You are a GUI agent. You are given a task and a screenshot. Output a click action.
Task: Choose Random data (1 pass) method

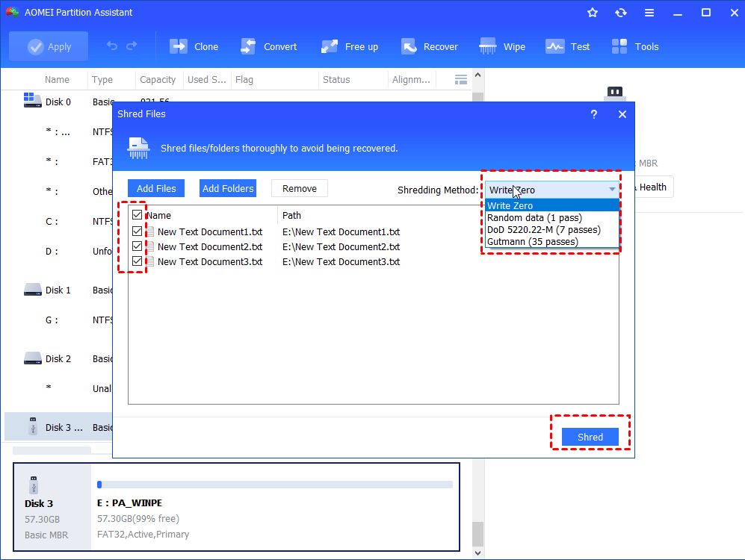[552, 218]
